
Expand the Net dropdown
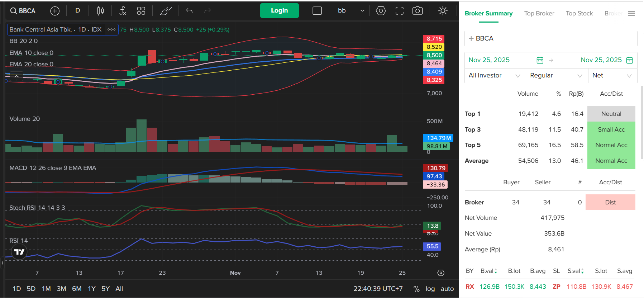(x=612, y=76)
